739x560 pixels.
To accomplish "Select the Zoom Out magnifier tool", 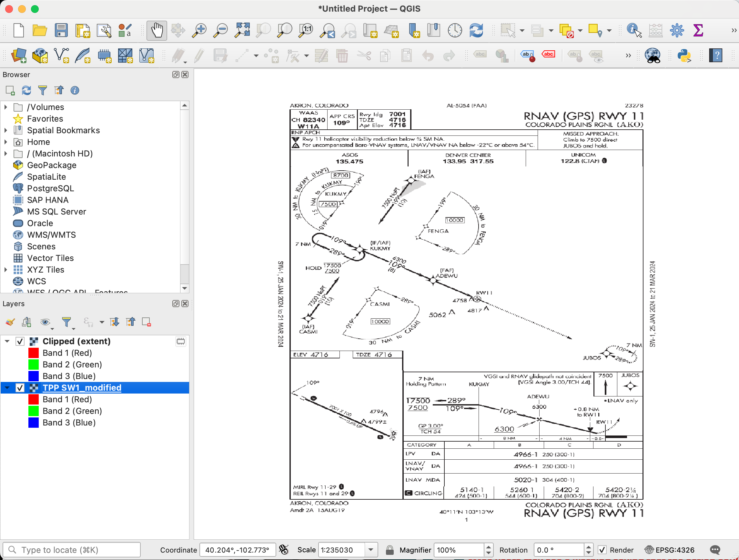I will (220, 30).
